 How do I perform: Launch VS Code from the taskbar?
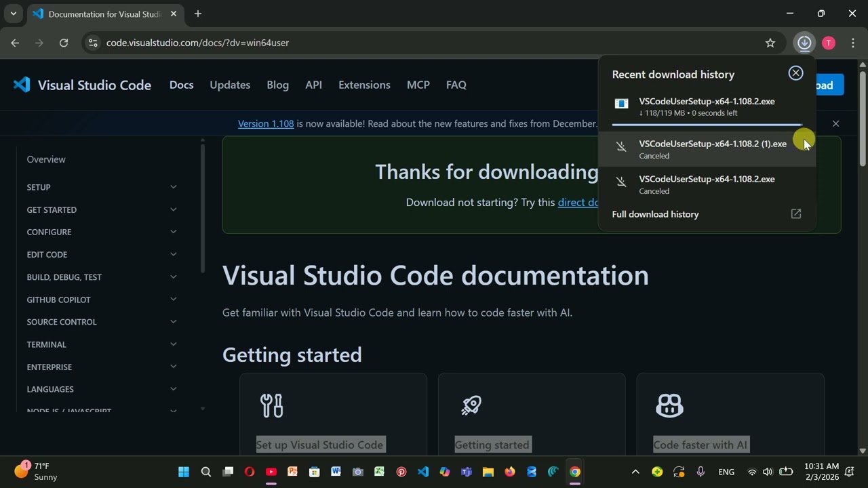click(423, 472)
